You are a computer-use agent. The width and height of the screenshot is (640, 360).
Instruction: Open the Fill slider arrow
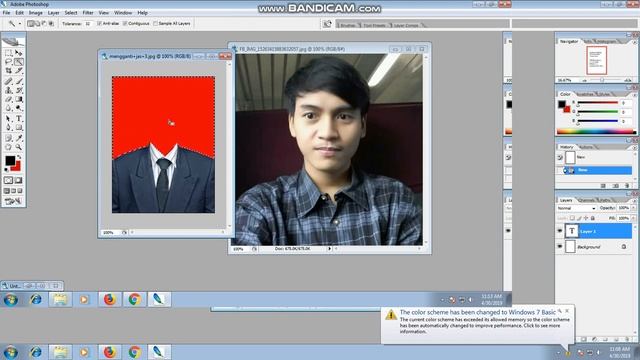pyautogui.click(x=633, y=218)
